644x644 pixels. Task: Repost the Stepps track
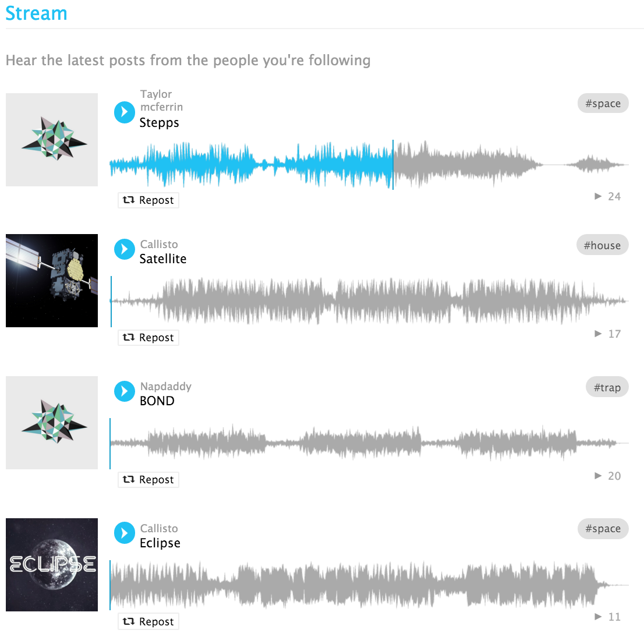(x=148, y=200)
